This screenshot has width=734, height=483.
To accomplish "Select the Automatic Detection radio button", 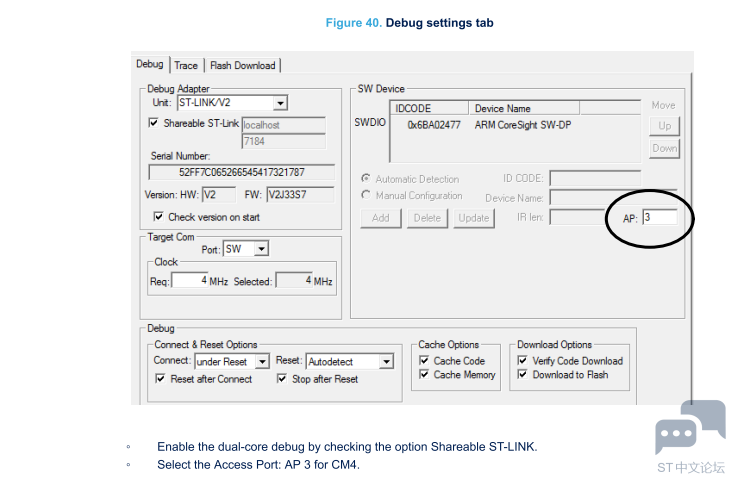I will point(366,178).
